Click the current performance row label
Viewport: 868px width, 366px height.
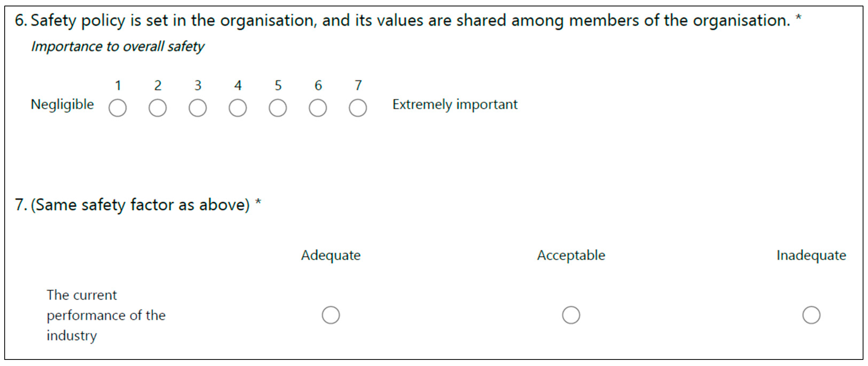tap(106, 315)
